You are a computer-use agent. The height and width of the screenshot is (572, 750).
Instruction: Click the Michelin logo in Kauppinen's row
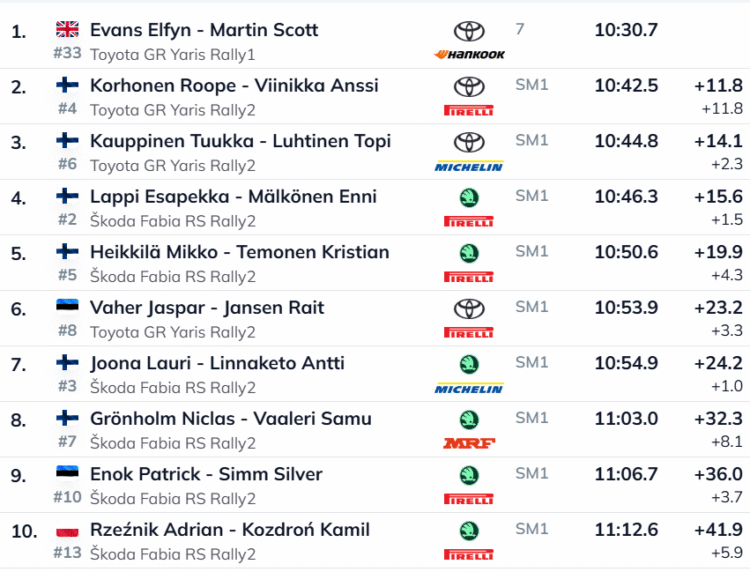click(468, 166)
